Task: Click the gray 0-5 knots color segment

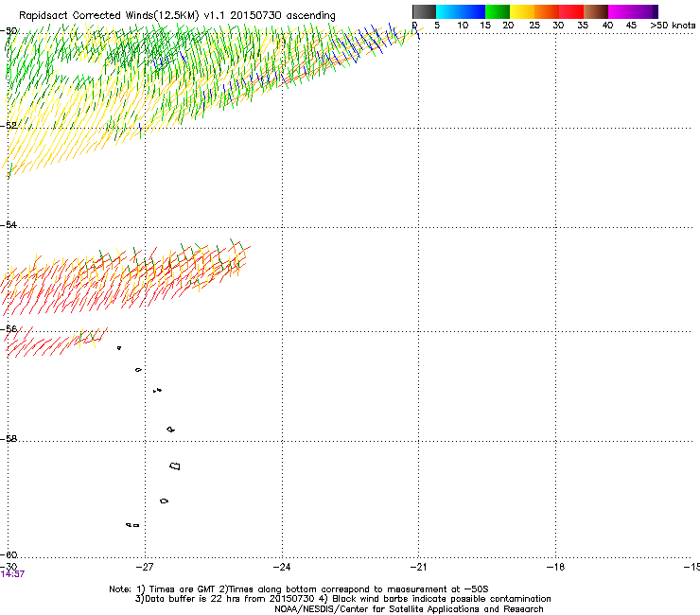Action: click(x=424, y=11)
